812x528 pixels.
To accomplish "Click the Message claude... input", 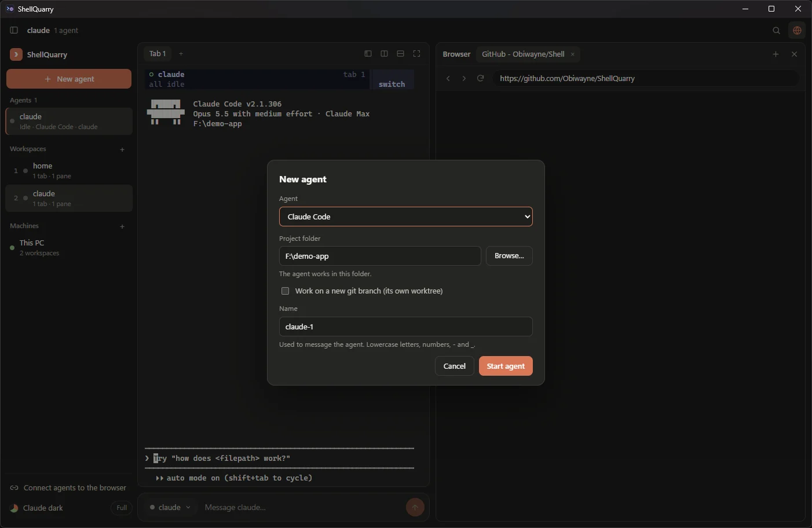I will click(x=301, y=508).
